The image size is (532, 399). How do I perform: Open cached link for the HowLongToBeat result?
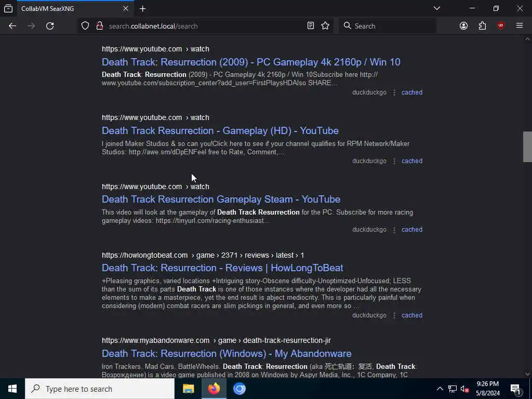pyautogui.click(x=412, y=315)
